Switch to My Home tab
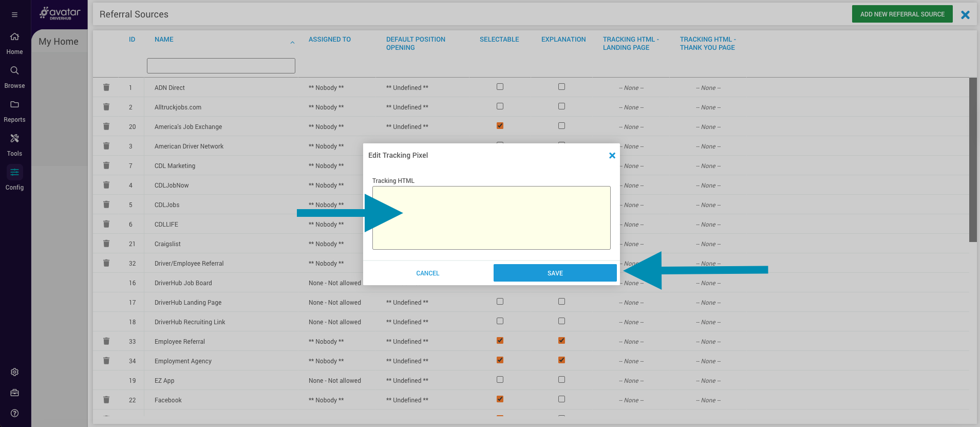This screenshot has width=980, height=427. pyautogui.click(x=59, y=42)
